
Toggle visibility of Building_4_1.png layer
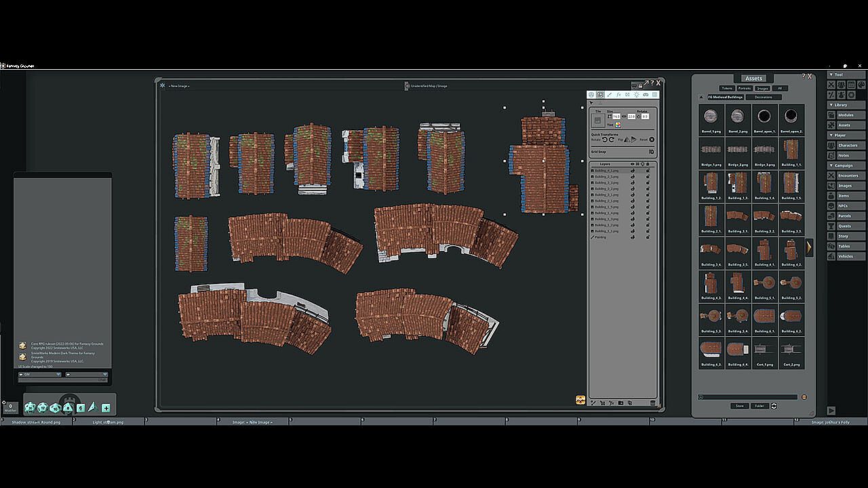click(x=633, y=171)
